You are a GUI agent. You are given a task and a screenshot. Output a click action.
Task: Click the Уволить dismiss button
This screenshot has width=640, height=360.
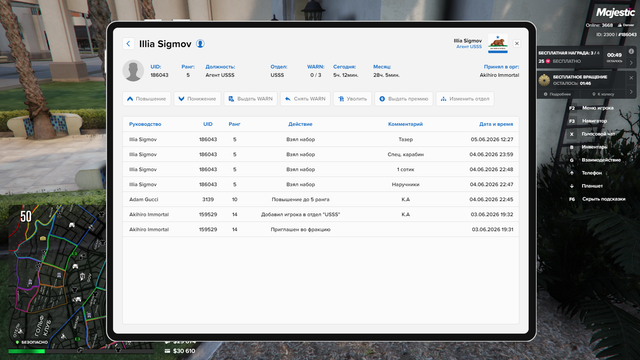click(x=352, y=99)
